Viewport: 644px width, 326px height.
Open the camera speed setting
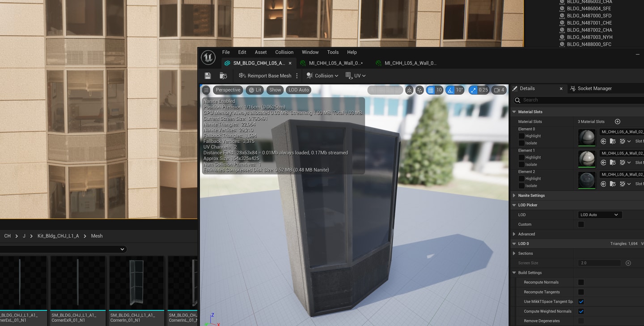pyautogui.click(x=499, y=90)
